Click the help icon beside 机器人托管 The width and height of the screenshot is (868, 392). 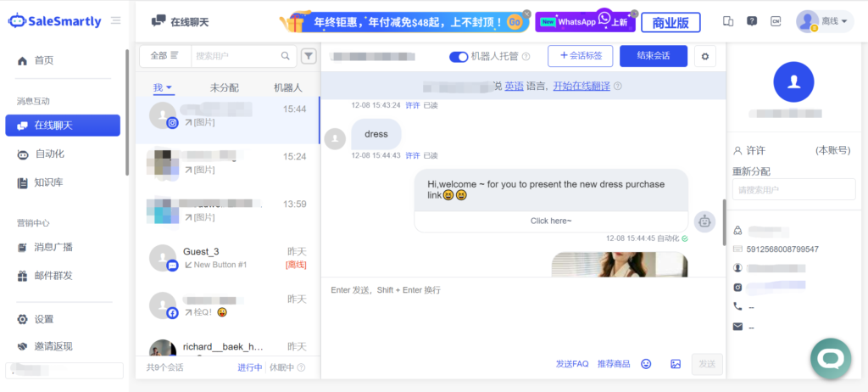point(526,57)
